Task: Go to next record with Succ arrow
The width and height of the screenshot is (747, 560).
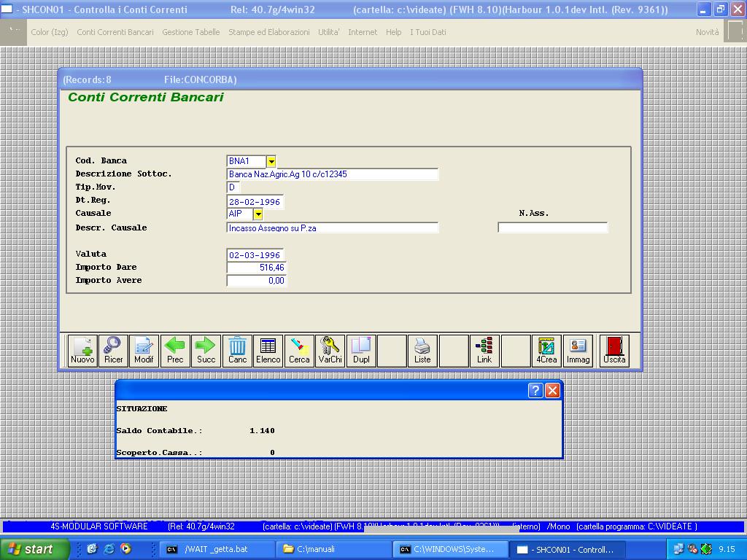Action: coord(206,351)
